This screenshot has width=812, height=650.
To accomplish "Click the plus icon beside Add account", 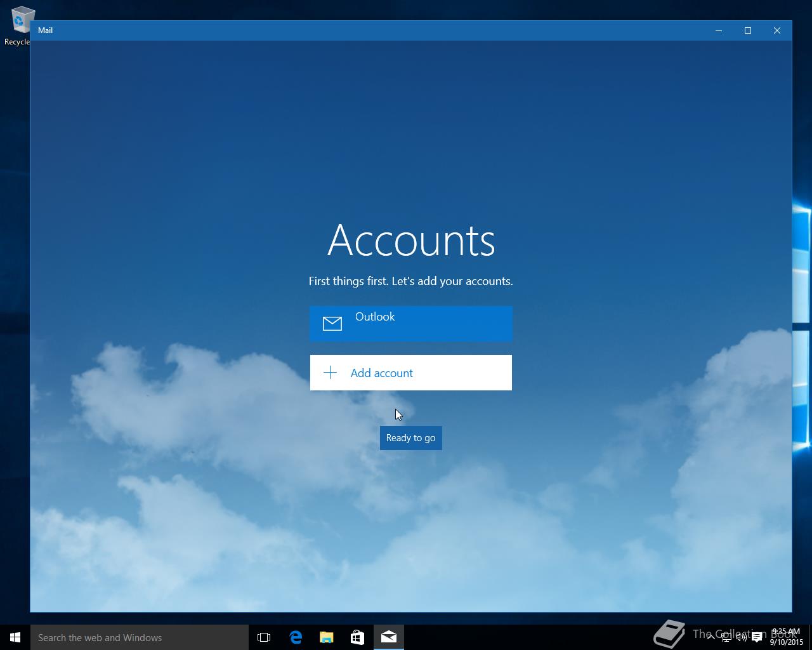I will click(x=330, y=373).
